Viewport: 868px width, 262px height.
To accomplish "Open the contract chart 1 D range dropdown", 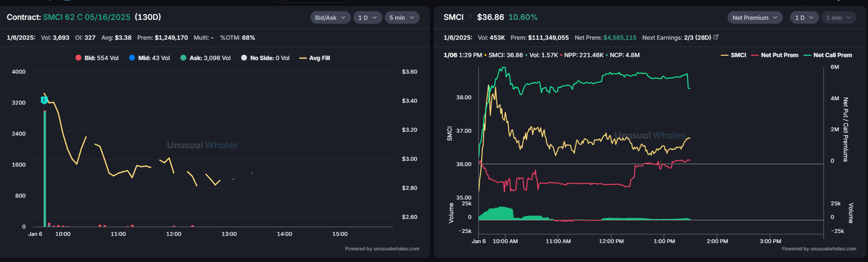I will click(x=367, y=17).
